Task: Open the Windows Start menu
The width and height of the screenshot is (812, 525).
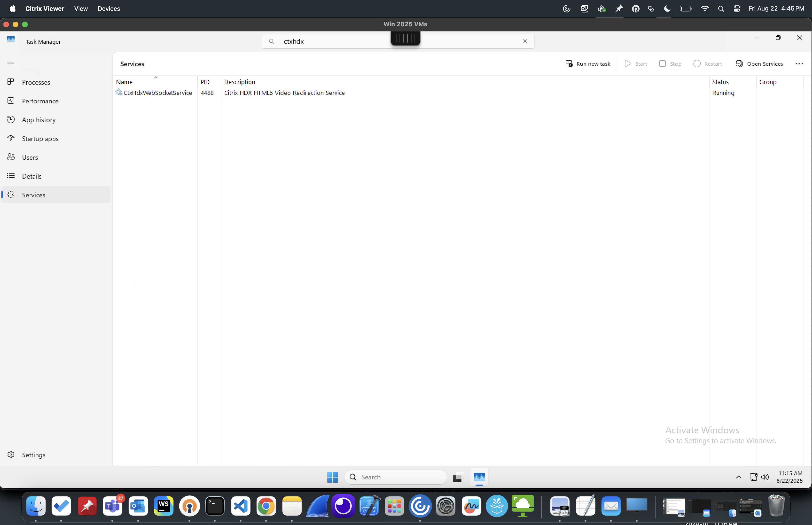Action: click(x=332, y=477)
